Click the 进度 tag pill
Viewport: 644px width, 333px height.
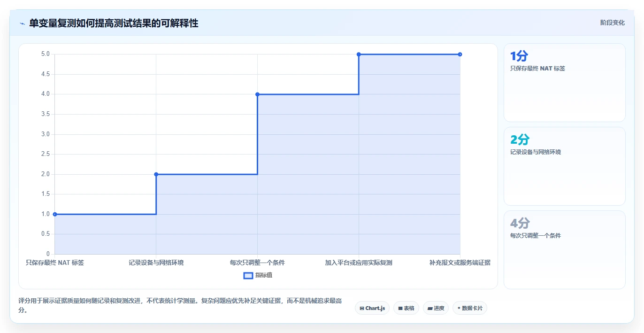point(436,308)
